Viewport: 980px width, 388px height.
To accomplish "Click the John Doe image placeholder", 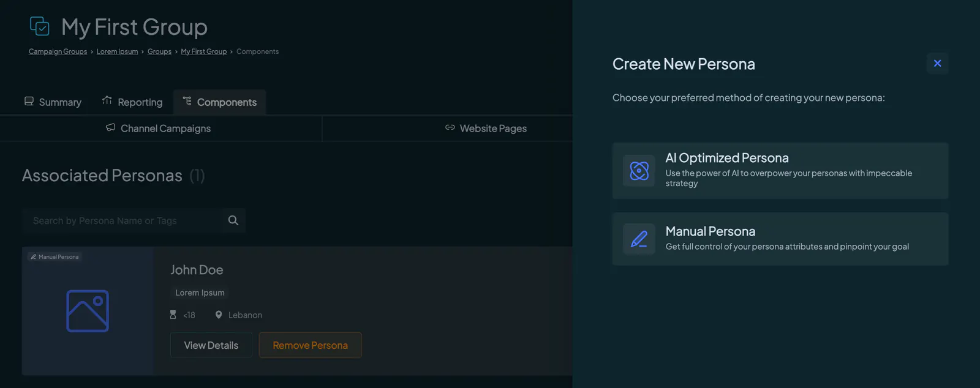I will tap(88, 311).
